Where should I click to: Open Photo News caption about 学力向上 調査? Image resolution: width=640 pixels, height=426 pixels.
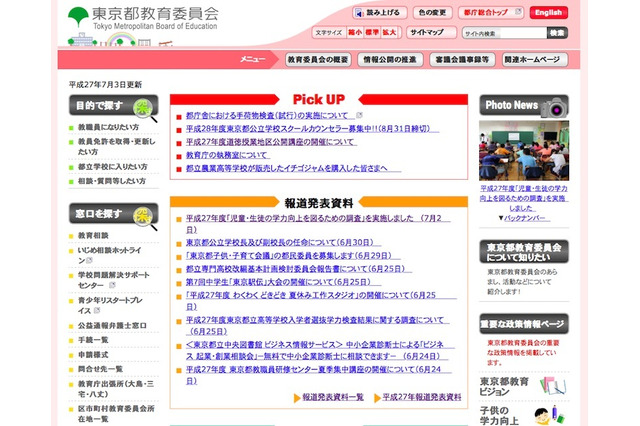click(x=524, y=198)
